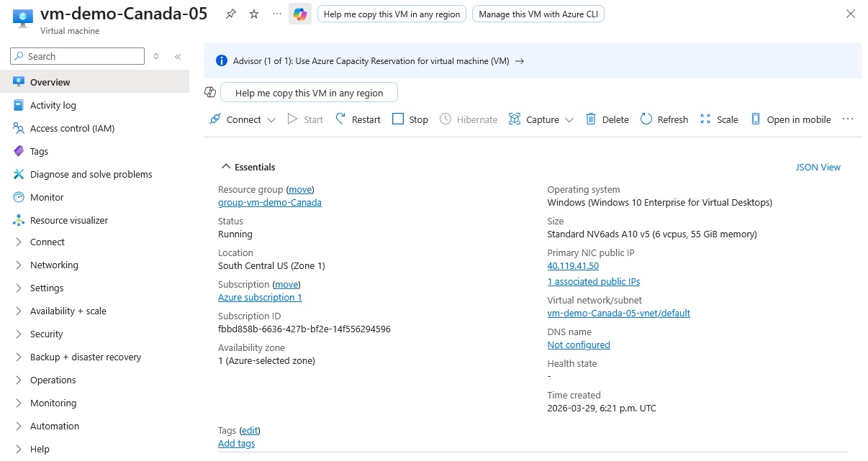
Task: Collapse the left sidebar menu
Action: coord(178,56)
